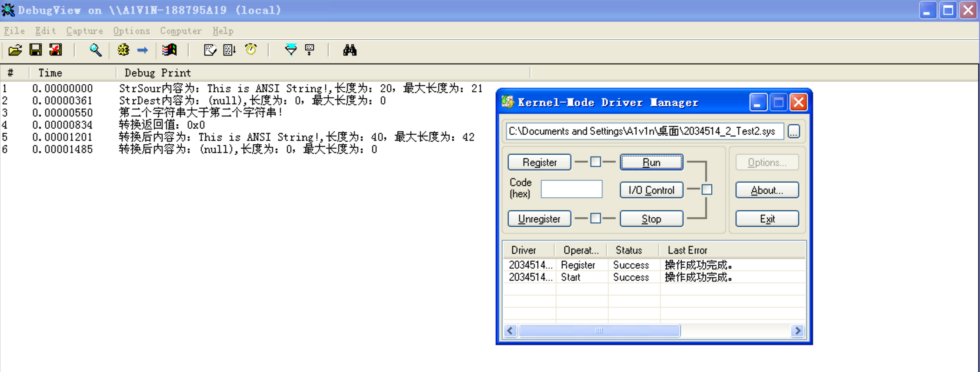Click the time value 0.00000361
Image resolution: width=980 pixels, height=372 pixels.
click(x=62, y=100)
